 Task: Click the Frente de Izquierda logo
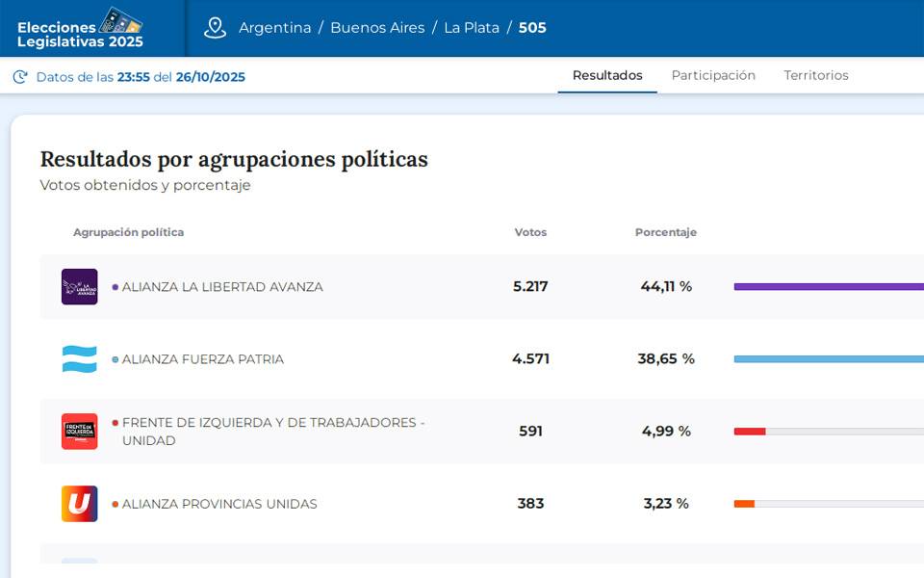79,432
